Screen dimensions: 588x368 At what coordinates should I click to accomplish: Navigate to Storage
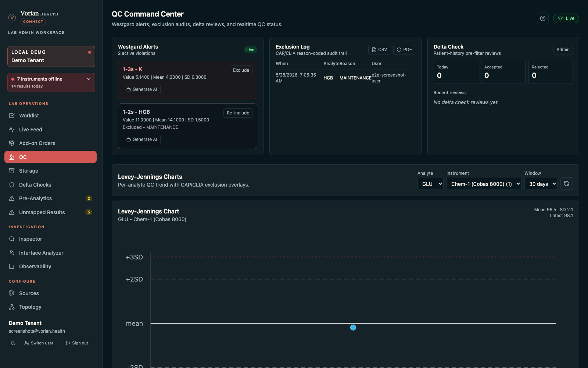tap(50, 171)
